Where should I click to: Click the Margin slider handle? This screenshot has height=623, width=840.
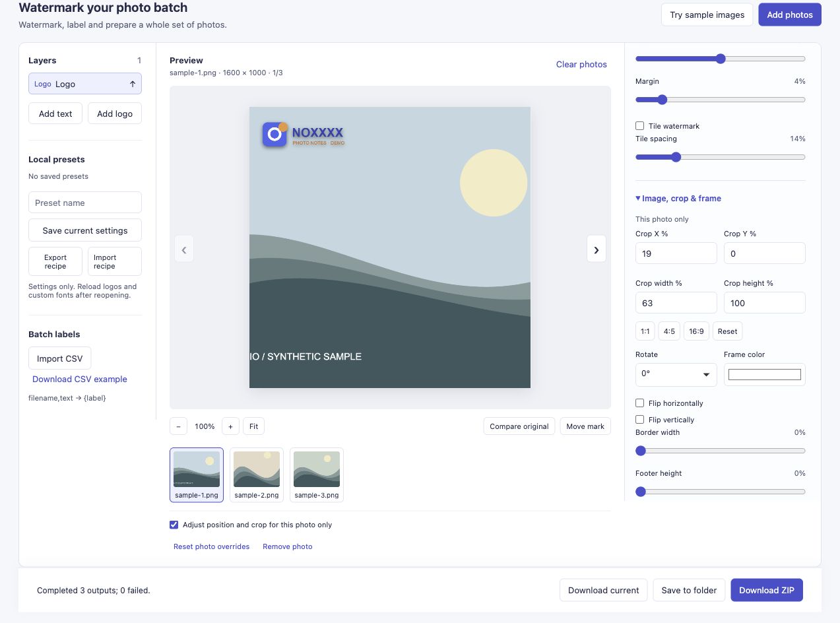pos(662,100)
